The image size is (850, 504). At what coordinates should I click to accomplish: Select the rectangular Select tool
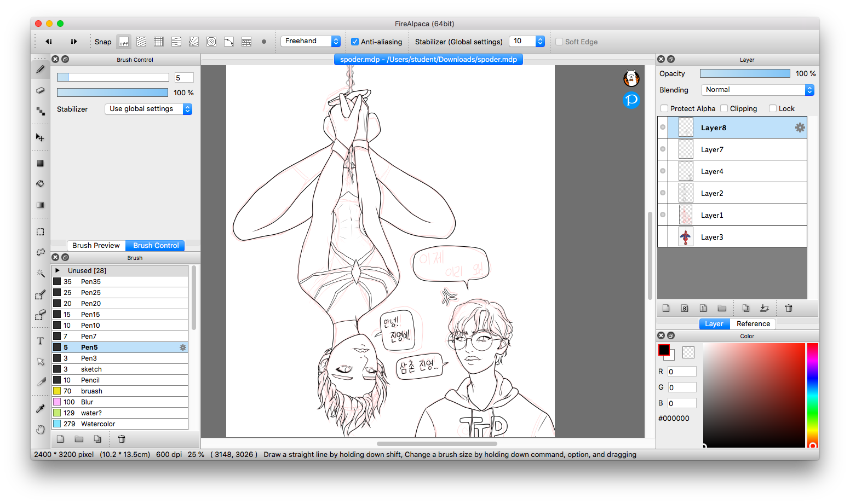[40, 231]
